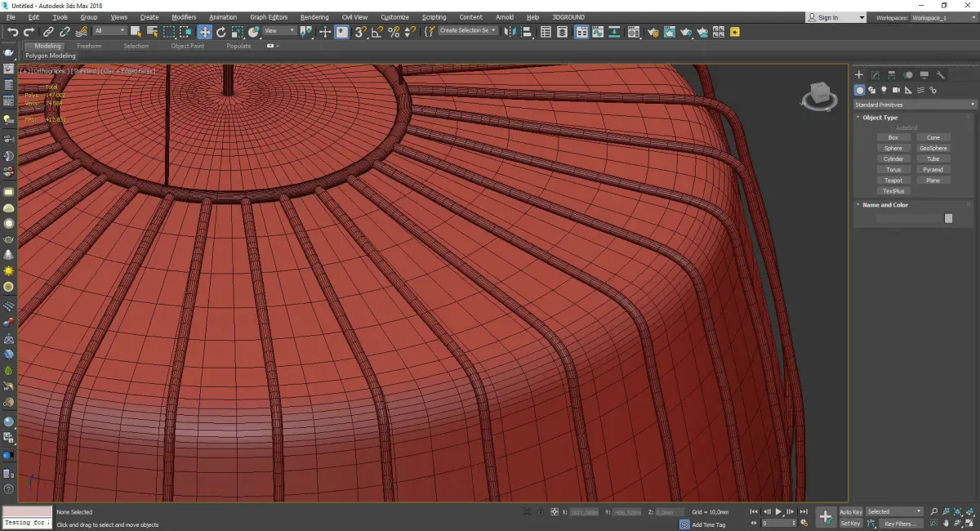Click the Teapot primitive button
Image resolution: width=980 pixels, height=531 pixels.
tap(893, 181)
